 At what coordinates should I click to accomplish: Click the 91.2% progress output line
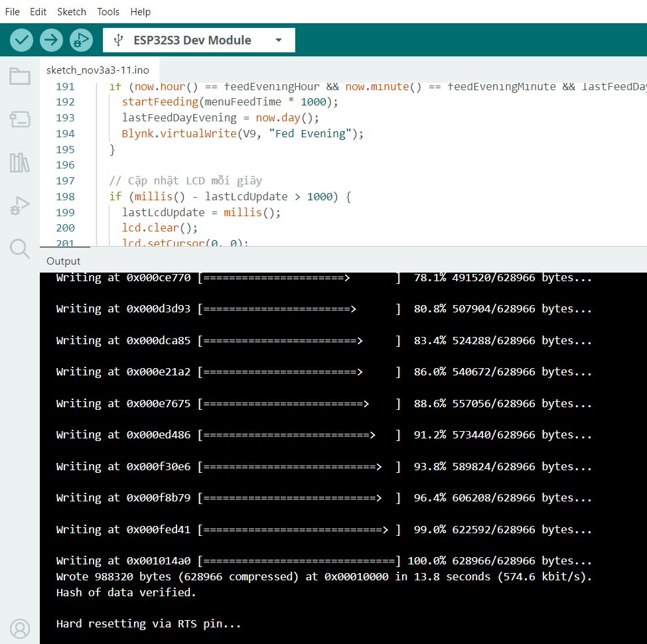tap(324, 435)
